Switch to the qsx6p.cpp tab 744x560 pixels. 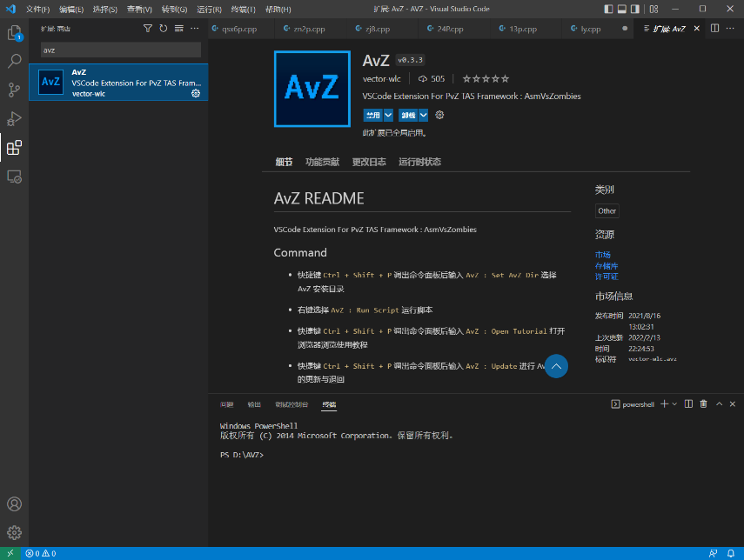pyautogui.click(x=239, y=29)
